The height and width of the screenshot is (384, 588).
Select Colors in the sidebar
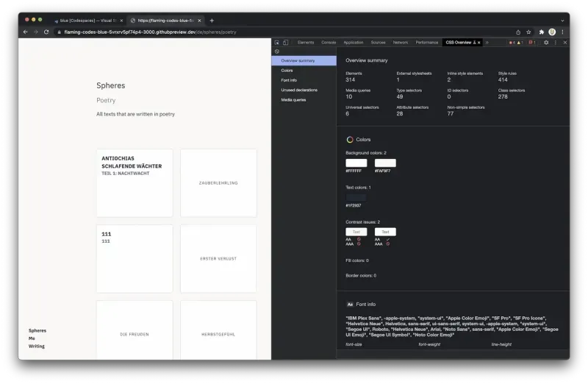click(304, 71)
